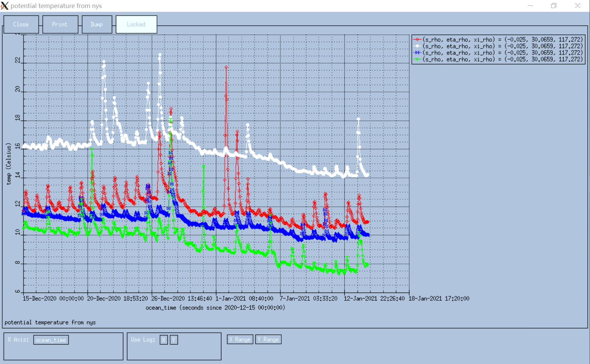Open the Y Range settings
This screenshot has height=364, width=590.
268,339
